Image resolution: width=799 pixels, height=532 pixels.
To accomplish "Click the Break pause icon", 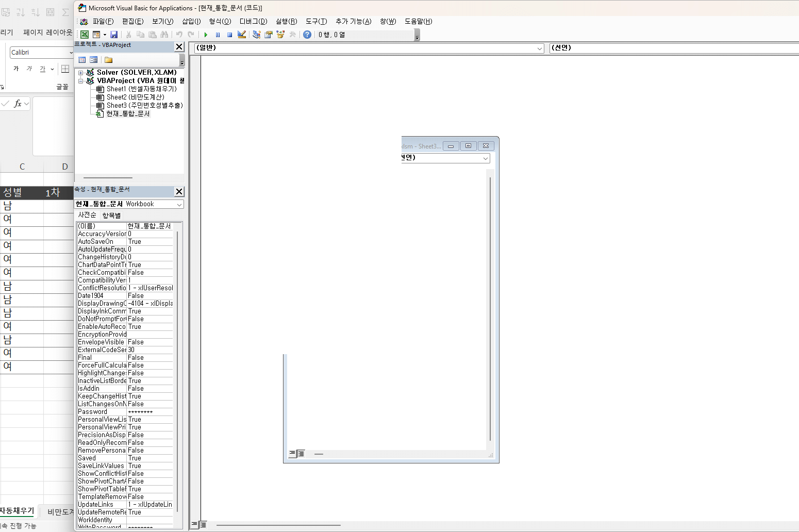I will 218,35.
